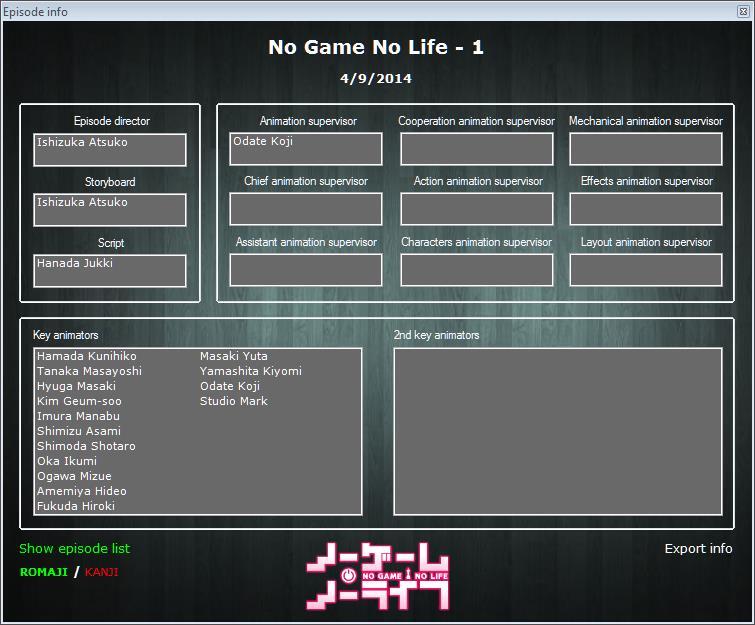Screen dimensions: 755x625
Task: Focus the Cooperation animation supervisor field
Action: pyautogui.click(x=477, y=149)
